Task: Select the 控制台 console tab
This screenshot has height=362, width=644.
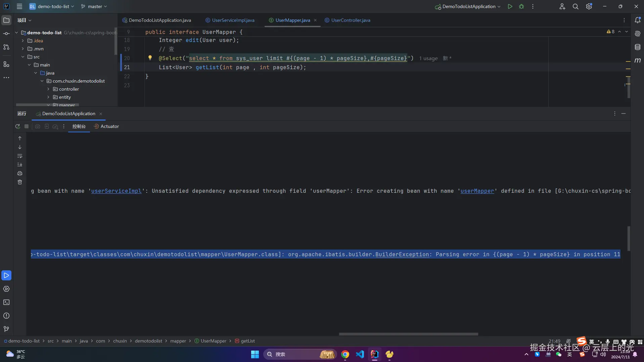Action: (x=79, y=126)
